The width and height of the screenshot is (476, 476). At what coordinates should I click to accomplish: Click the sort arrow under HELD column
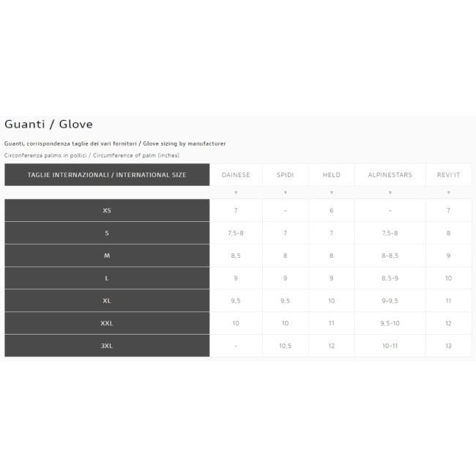331,193
